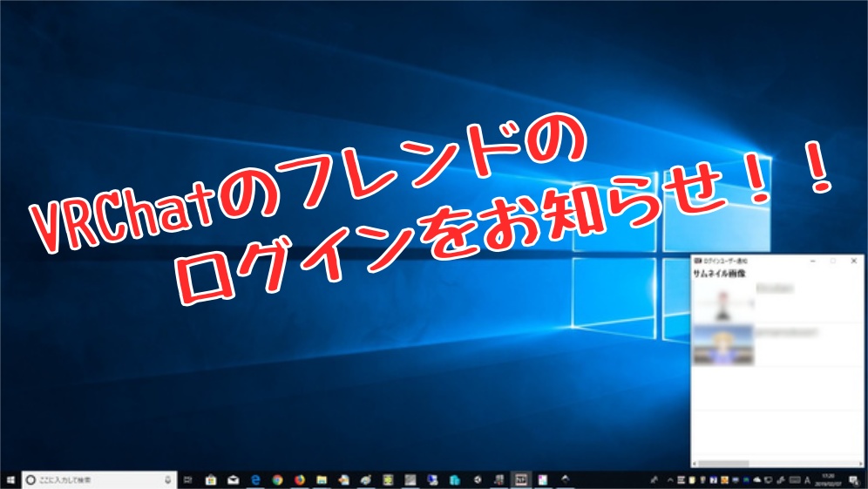Screen dimensions: 868x489
Task: Click the horizontal scrollbar's right arrow
Action: (x=859, y=464)
